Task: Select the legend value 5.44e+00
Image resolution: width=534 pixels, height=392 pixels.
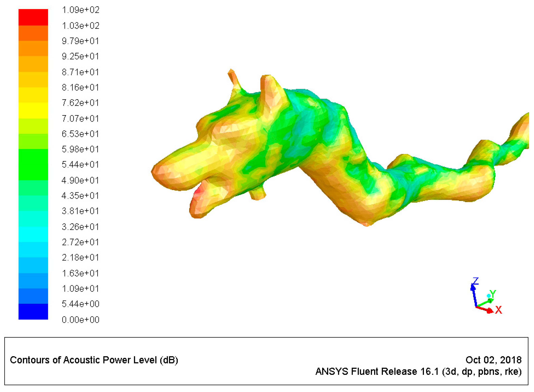Action: [80, 304]
